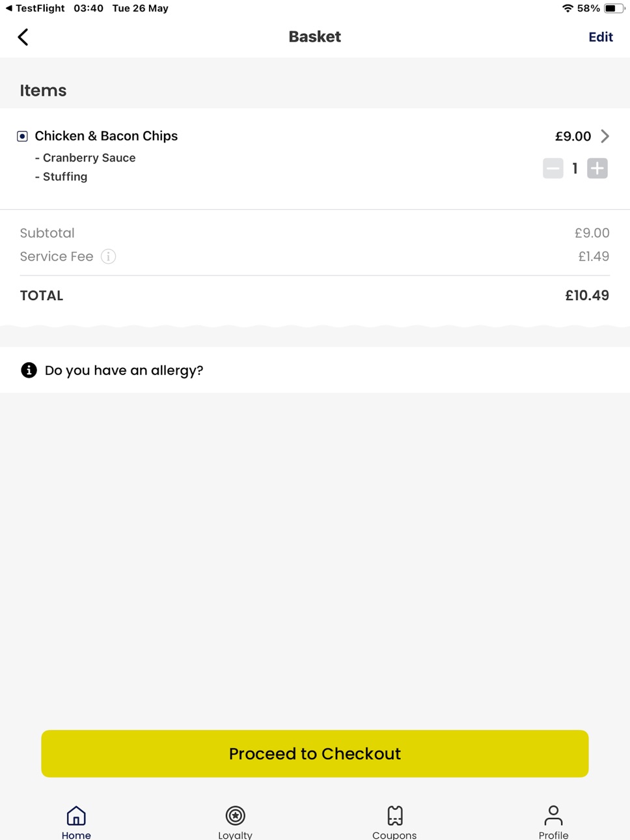Proceed to Checkout
The width and height of the screenshot is (630, 840).
click(x=315, y=753)
